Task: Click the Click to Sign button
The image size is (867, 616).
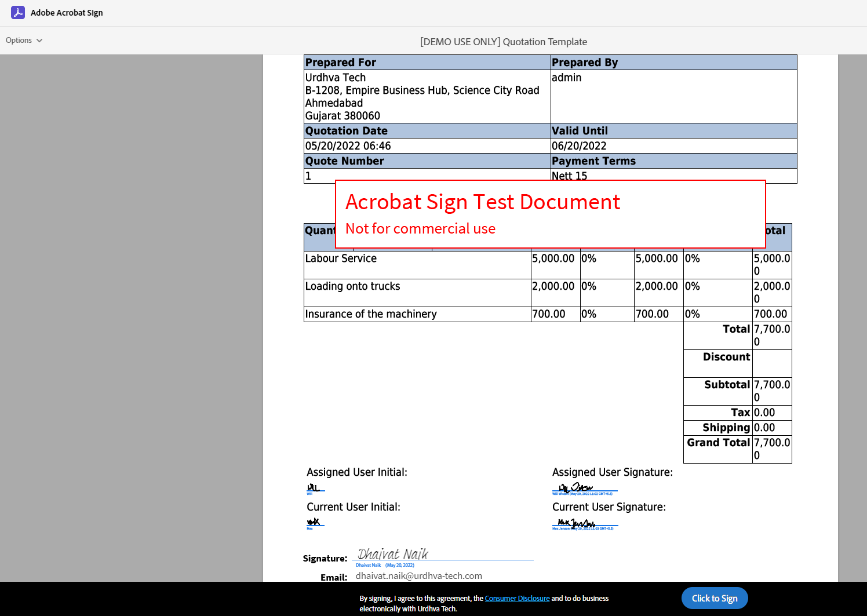Action: click(x=715, y=598)
